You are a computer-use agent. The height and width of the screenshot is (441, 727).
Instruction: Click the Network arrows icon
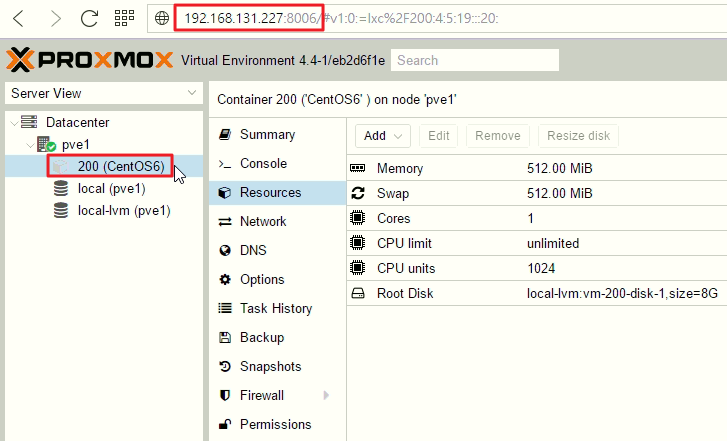coord(225,222)
